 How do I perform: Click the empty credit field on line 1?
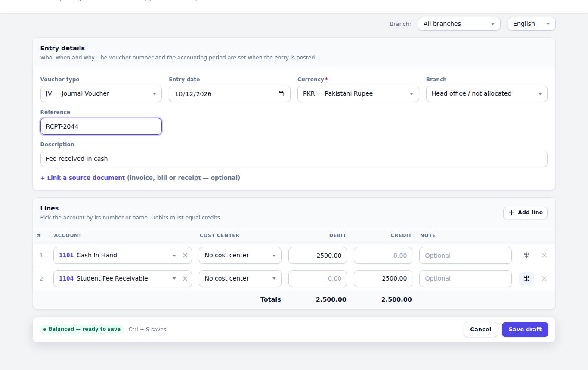click(383, 255)
